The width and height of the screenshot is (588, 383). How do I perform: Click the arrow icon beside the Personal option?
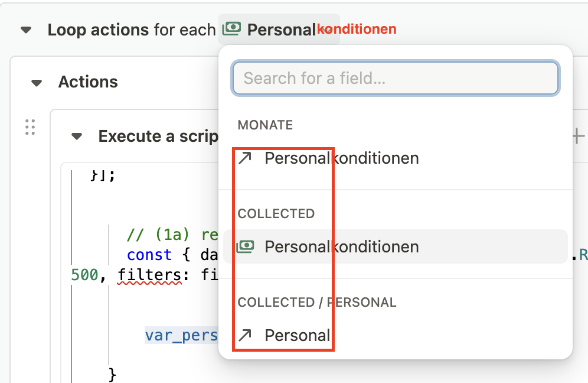click(244, 336)
